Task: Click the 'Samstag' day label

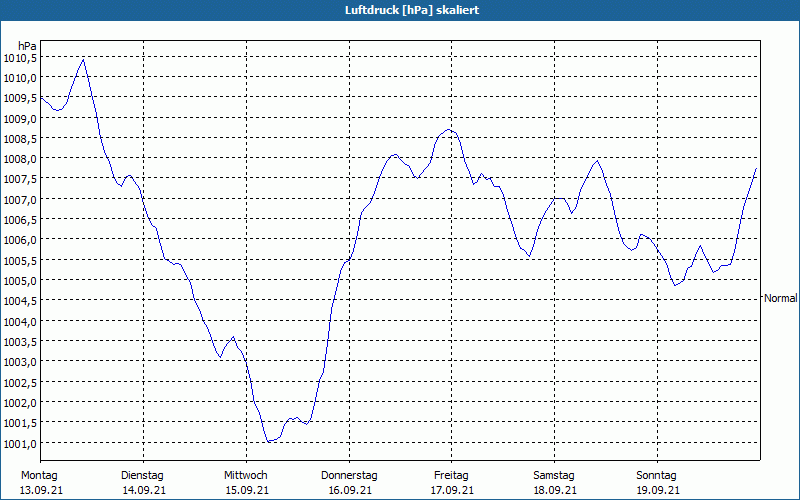Action: (554, 476)
